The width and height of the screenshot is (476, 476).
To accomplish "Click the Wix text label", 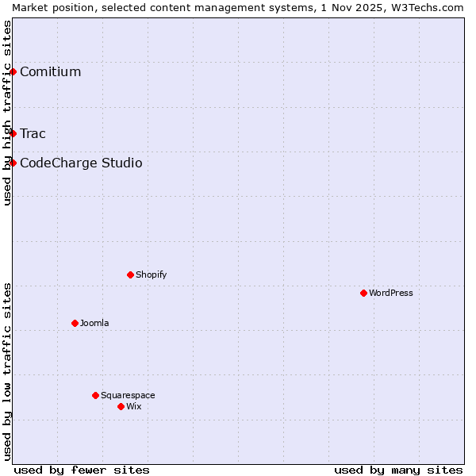I will pyautogui.click(x=133, y=406).
